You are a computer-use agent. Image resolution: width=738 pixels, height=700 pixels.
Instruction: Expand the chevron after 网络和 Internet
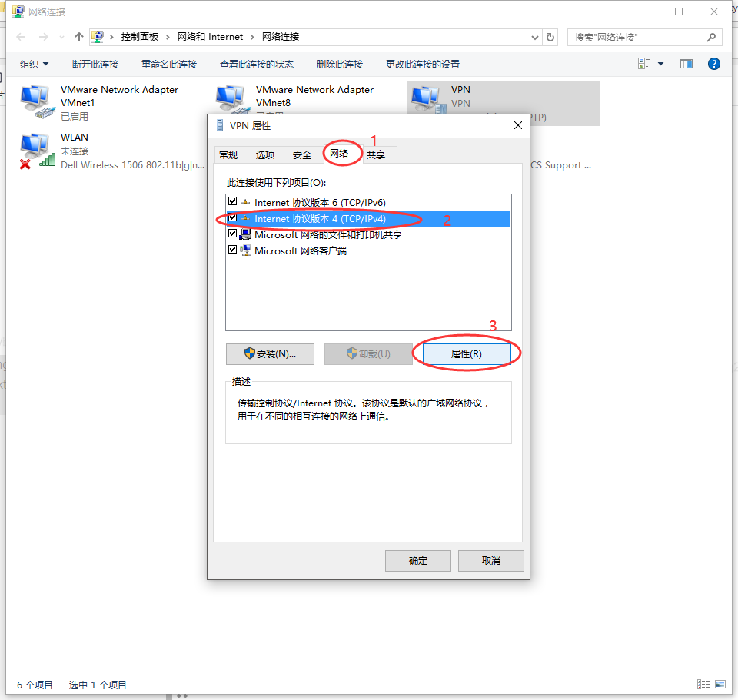click(x=252, y=37)
